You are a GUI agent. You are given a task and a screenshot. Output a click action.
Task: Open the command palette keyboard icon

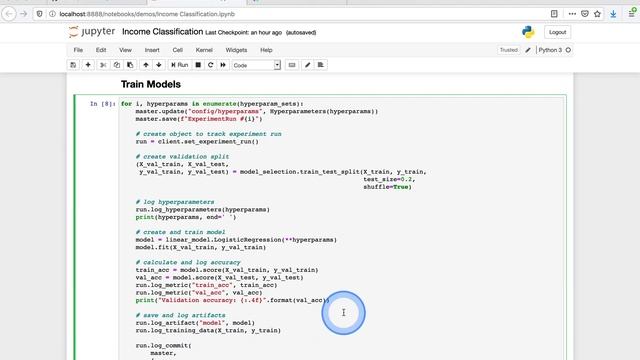point(292,65)
